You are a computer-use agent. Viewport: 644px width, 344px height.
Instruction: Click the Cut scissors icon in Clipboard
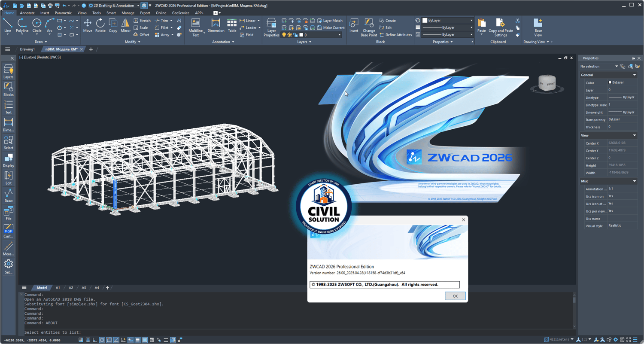(x=518, y=21)
